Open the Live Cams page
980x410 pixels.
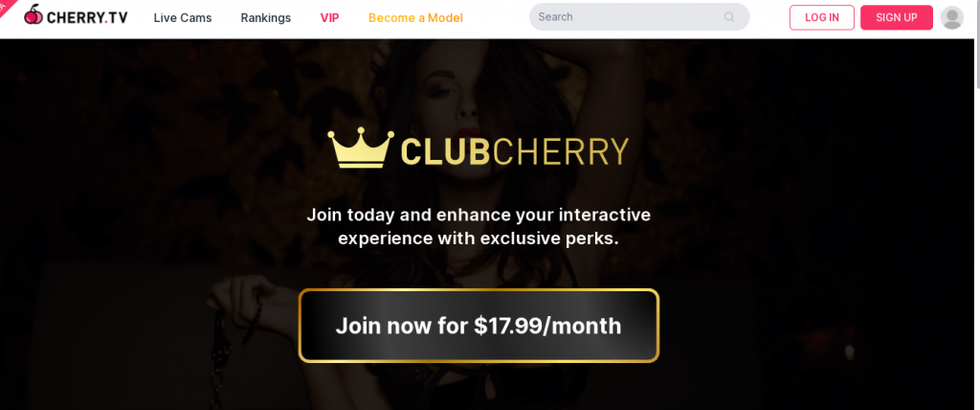tap(183, 18)
